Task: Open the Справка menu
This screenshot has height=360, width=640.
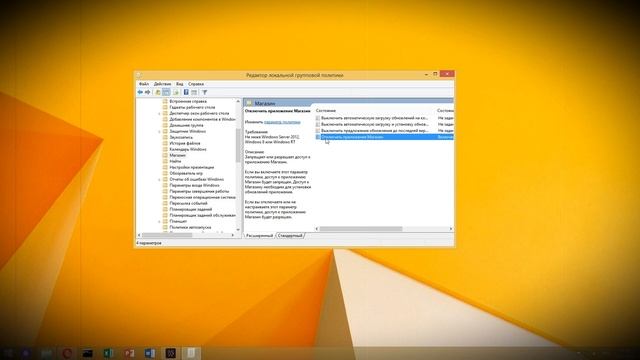Action: (196, 84)
